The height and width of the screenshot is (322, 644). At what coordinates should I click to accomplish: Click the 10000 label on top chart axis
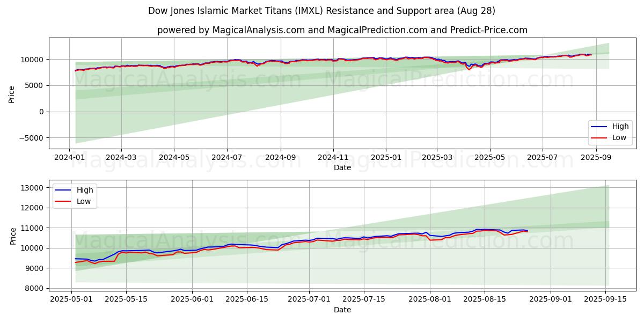(33, 59)
